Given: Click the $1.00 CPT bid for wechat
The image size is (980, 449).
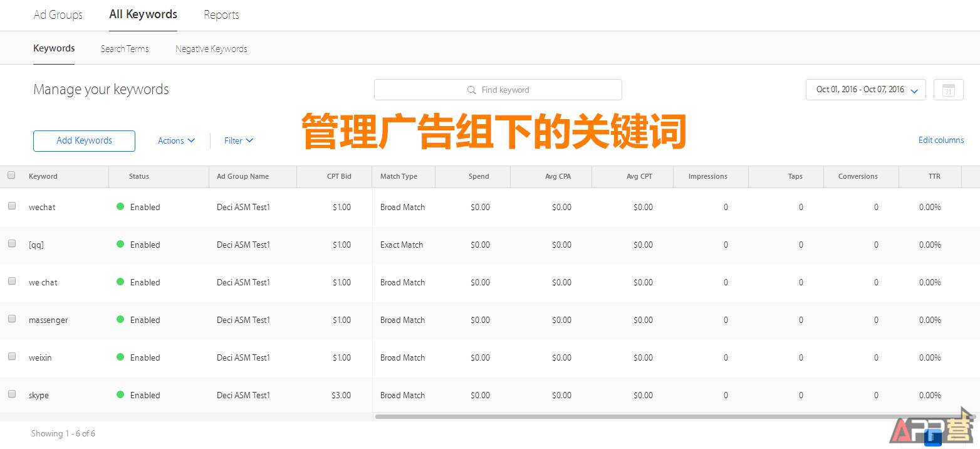Looking at the screenshot, I should [x=341, y=207].
